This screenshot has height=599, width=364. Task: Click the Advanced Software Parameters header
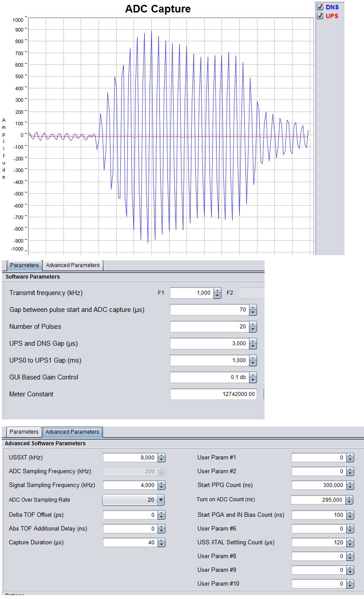pyautogui.click(x=45, y=443)
